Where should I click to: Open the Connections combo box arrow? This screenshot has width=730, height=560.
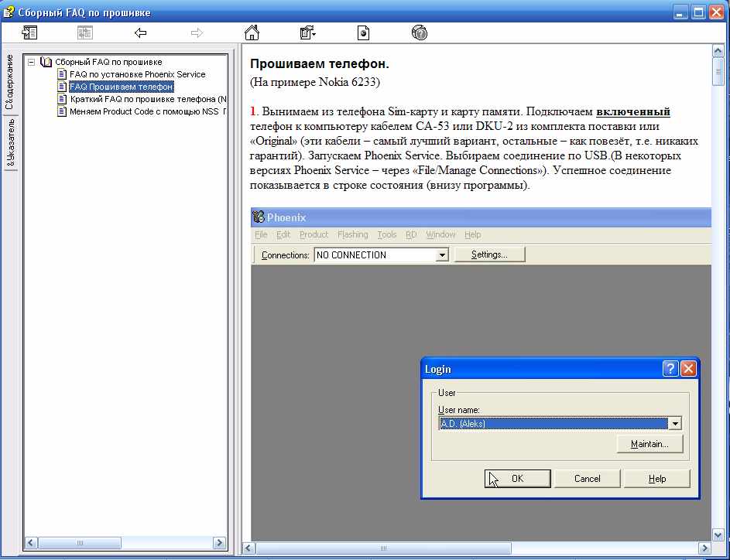pos(441,255)
